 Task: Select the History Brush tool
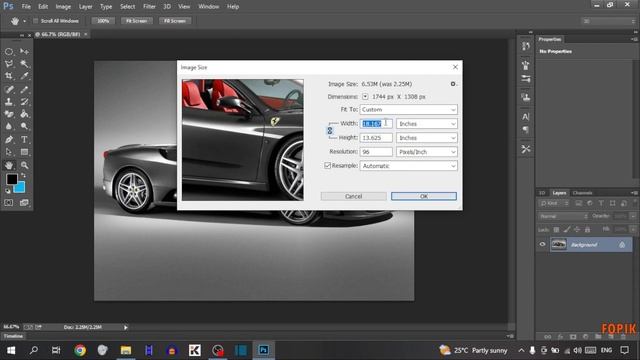pyautogui.click(x=24, y=102)
